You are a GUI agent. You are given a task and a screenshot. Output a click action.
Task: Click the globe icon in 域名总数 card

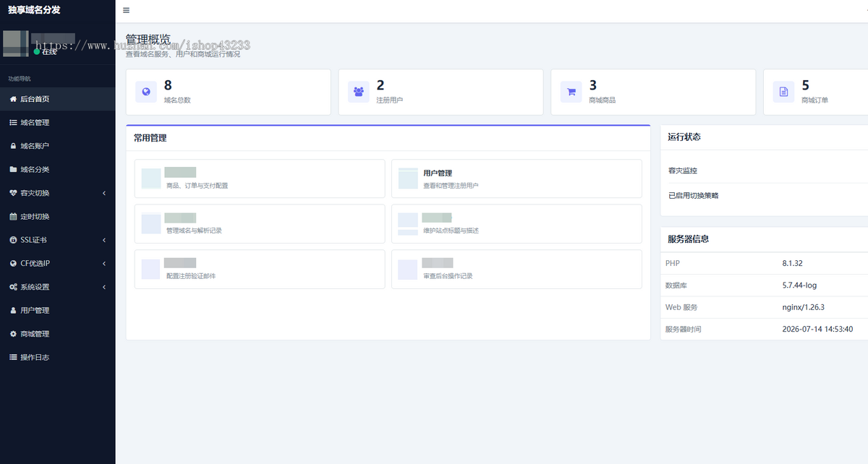point(146,92)
